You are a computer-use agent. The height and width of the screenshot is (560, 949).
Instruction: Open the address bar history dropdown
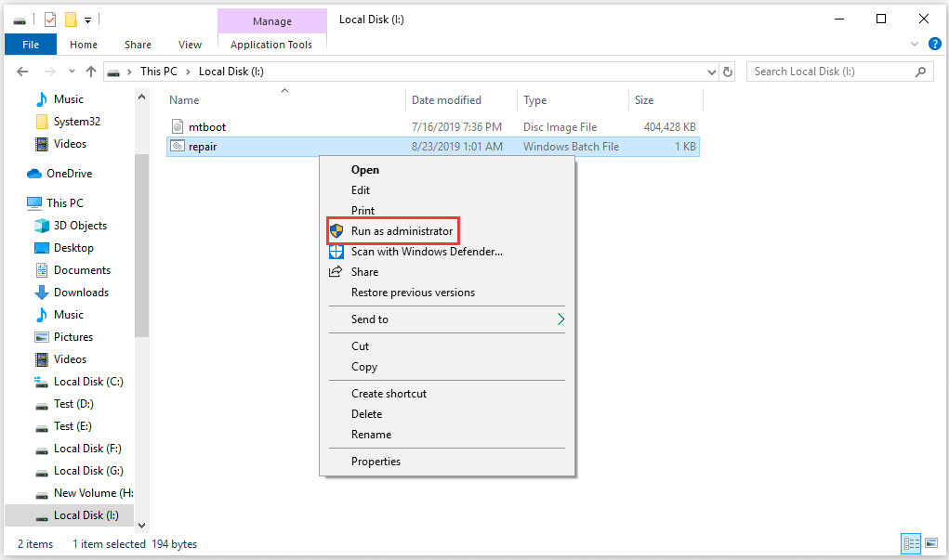(712, 72)
